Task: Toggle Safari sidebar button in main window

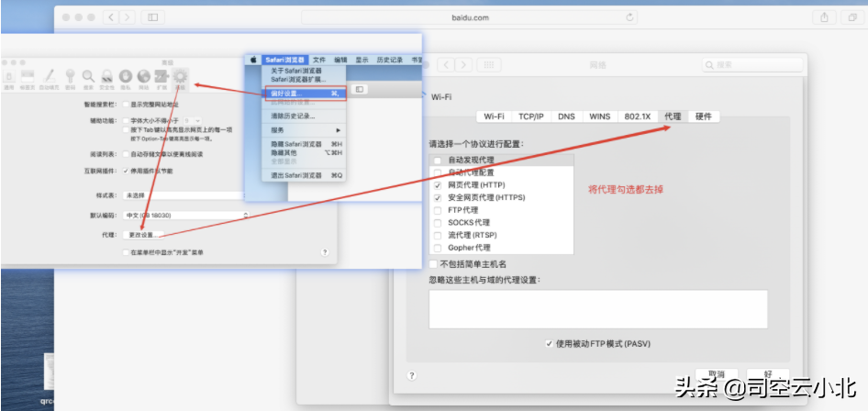Action: [153, 17]
